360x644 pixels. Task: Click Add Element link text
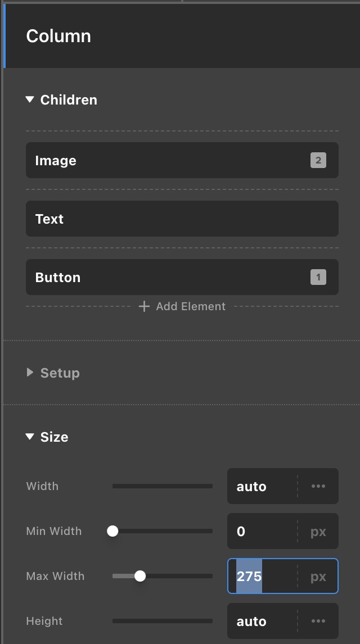[191, 306]
